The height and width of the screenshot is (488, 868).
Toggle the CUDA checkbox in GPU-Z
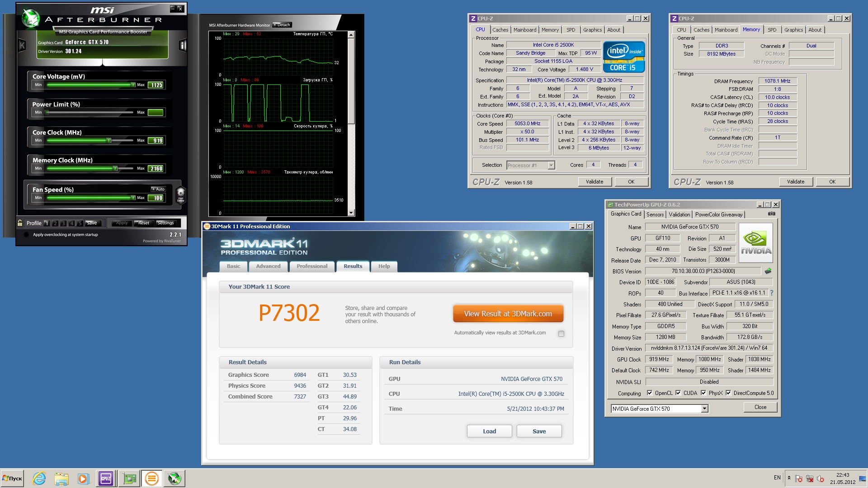click(x=678, y=393)
